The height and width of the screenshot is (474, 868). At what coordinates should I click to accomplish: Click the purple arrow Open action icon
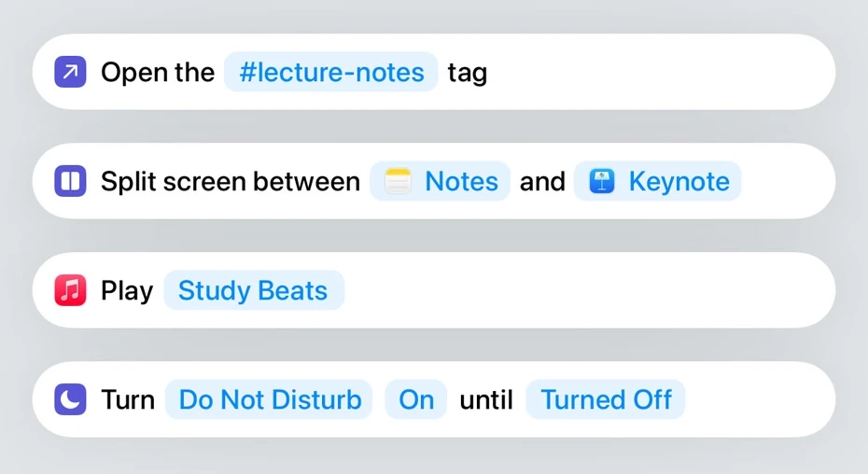click(x=70, y=72)
